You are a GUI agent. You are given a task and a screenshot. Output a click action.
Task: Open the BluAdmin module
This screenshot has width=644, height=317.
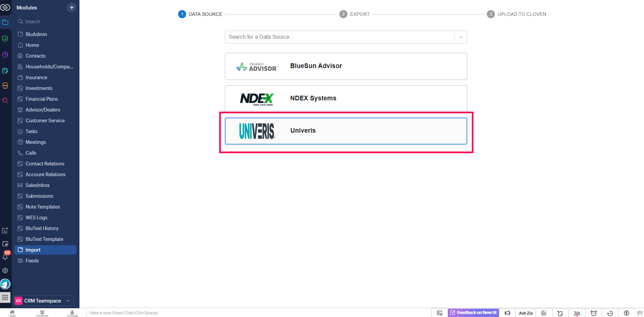(45, 34)
